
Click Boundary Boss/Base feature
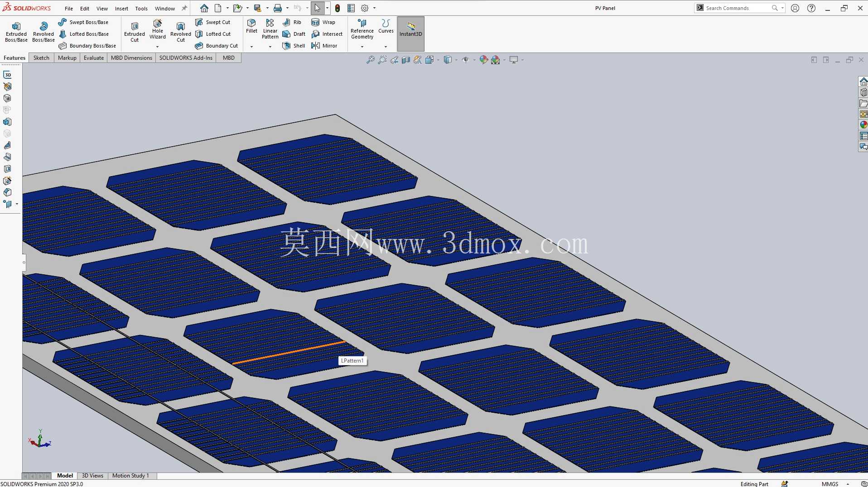[87, 46]
